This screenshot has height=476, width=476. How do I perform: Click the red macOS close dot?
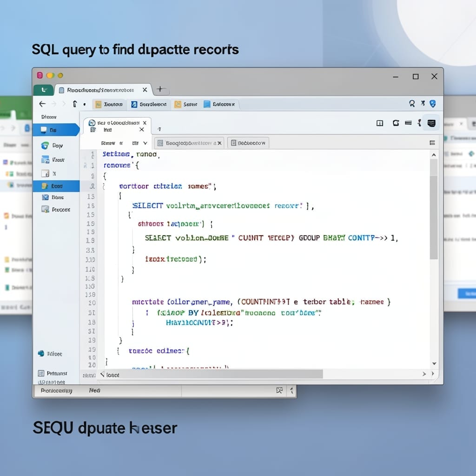[40, 75]
